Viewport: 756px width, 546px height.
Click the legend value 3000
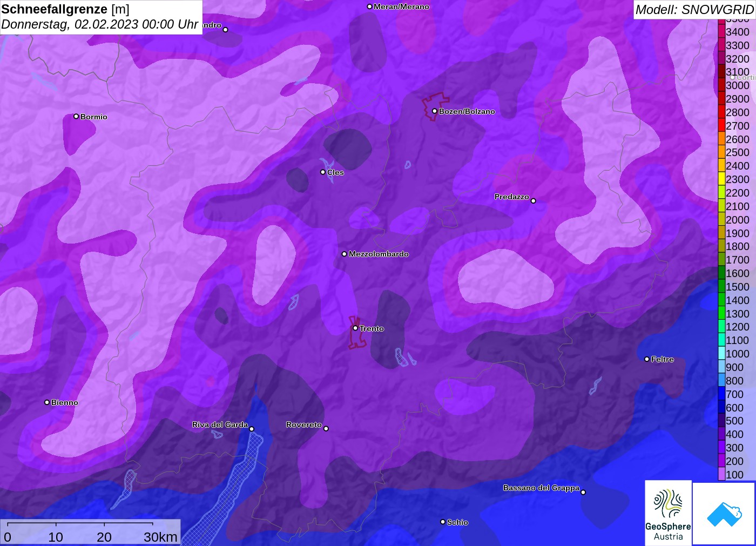(738, 85)
